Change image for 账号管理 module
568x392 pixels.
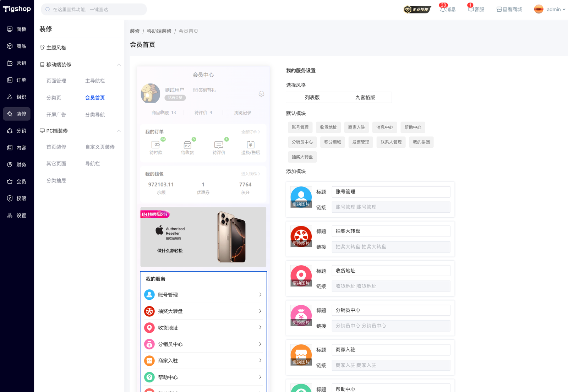[x=301, y=204]
